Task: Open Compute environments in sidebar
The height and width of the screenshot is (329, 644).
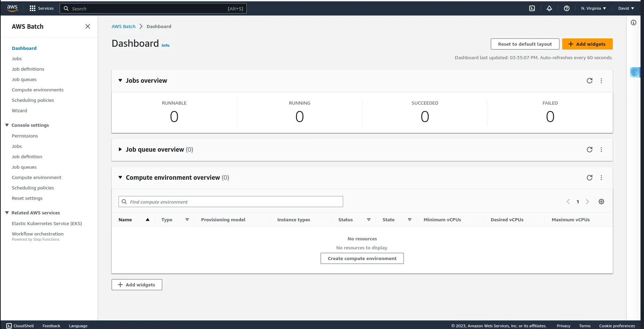Action: (x=37, y=90)
